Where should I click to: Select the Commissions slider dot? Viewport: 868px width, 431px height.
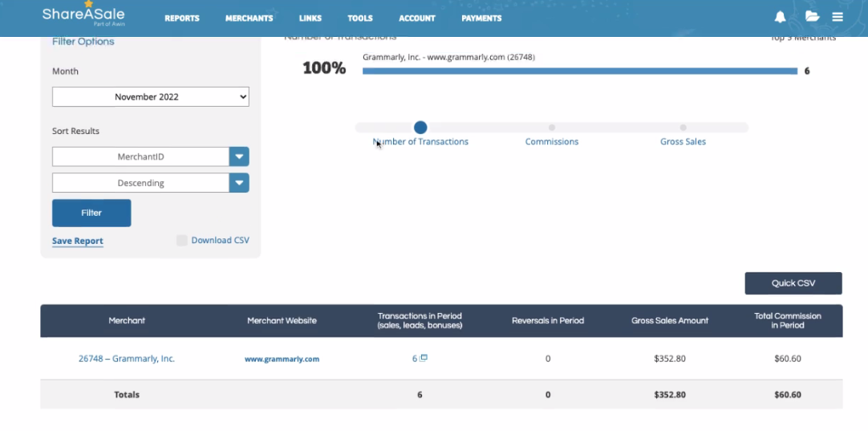552,128
